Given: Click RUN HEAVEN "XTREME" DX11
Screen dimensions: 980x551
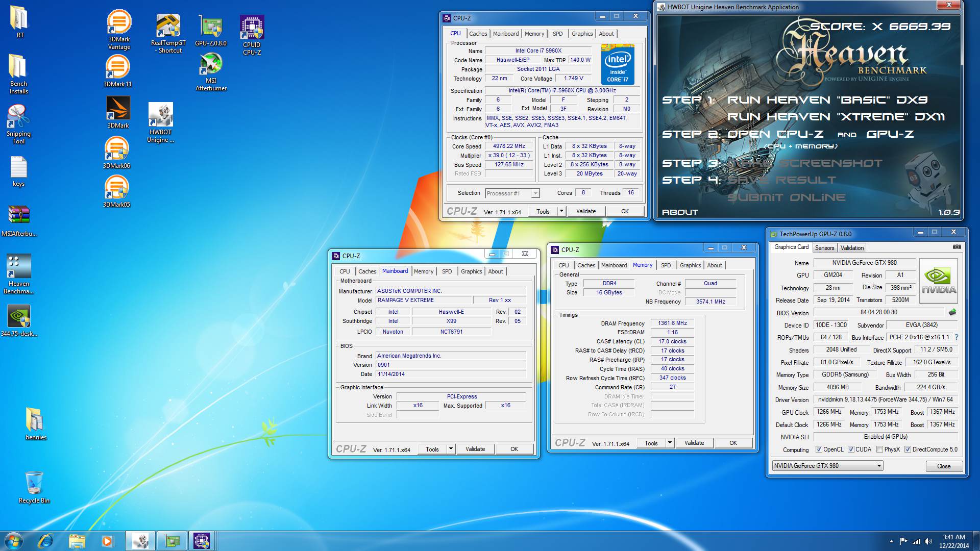Looking at the screenshot, I should 836,117.
